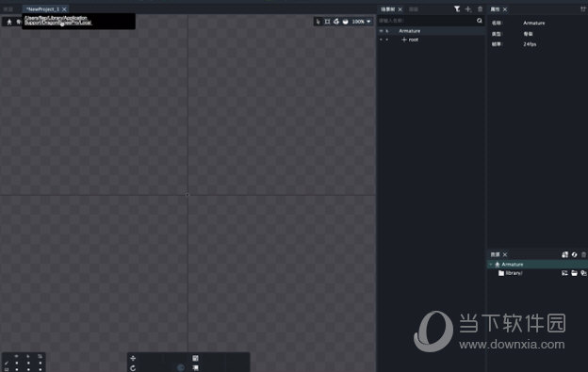The image size is (588, 372).
Task: Click the 24fps frame rate value
Action: coord(530,44)
